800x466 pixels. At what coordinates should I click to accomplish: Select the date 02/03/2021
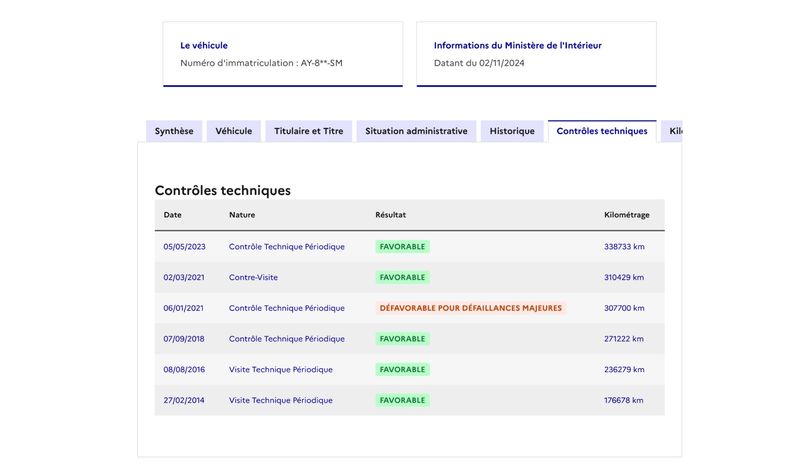tap(184, 277)
